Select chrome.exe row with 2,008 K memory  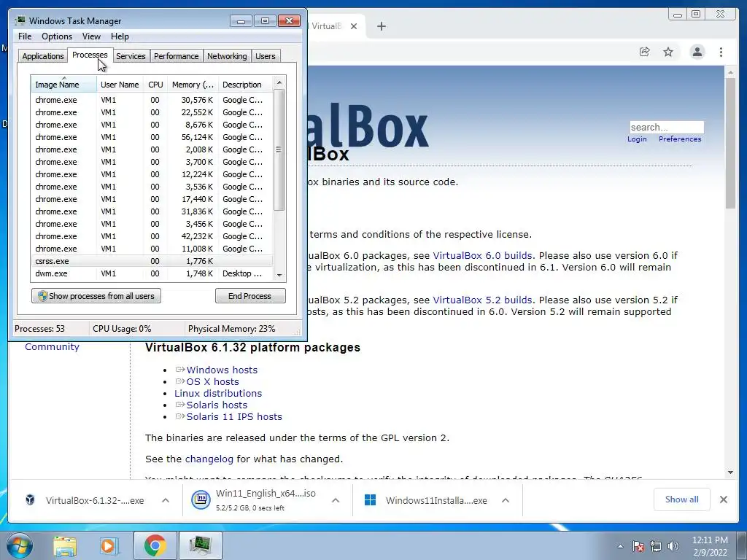point(152,149)
